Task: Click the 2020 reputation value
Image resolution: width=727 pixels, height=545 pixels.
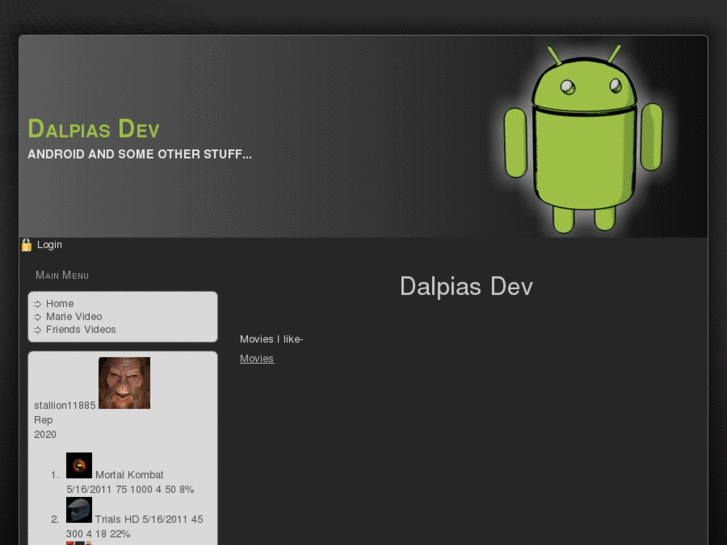Action: pos(45,435)
